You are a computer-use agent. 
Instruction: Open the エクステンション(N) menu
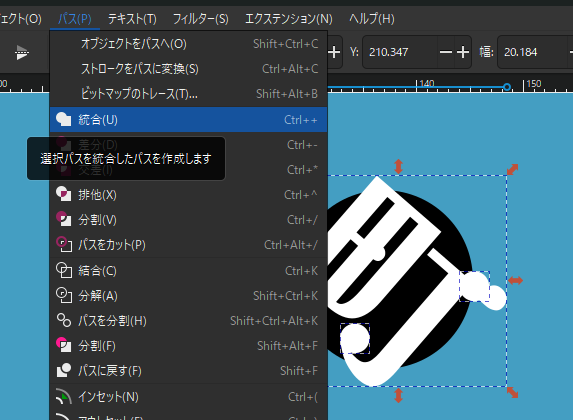pos(289,18)
